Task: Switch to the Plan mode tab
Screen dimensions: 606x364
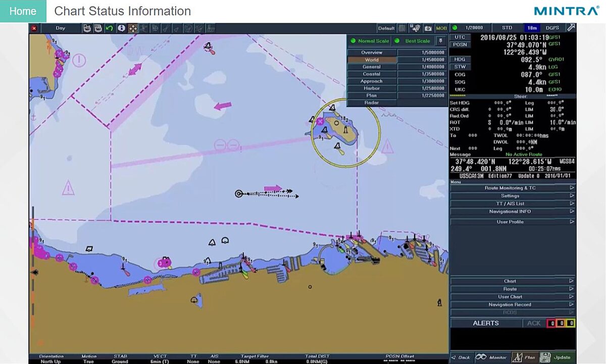Action: (524, 357)
